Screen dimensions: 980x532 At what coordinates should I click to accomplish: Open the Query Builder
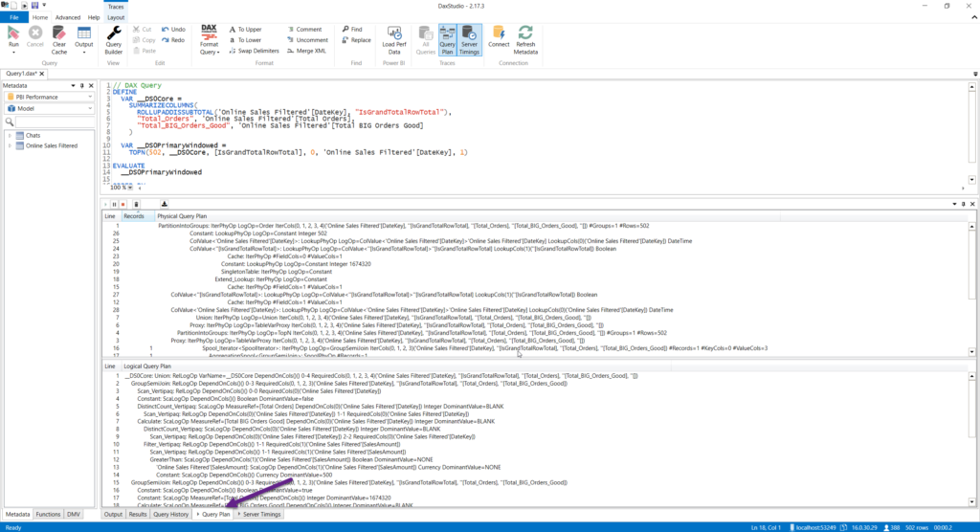(114, 39)
